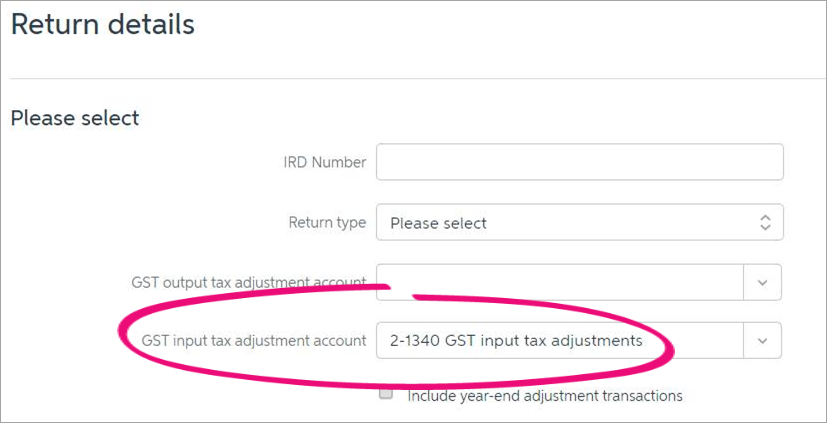Focus the IRD Number input box
The height and width of the screenshot is (423, 827).
pyautogui.click(x=580, y=162)
